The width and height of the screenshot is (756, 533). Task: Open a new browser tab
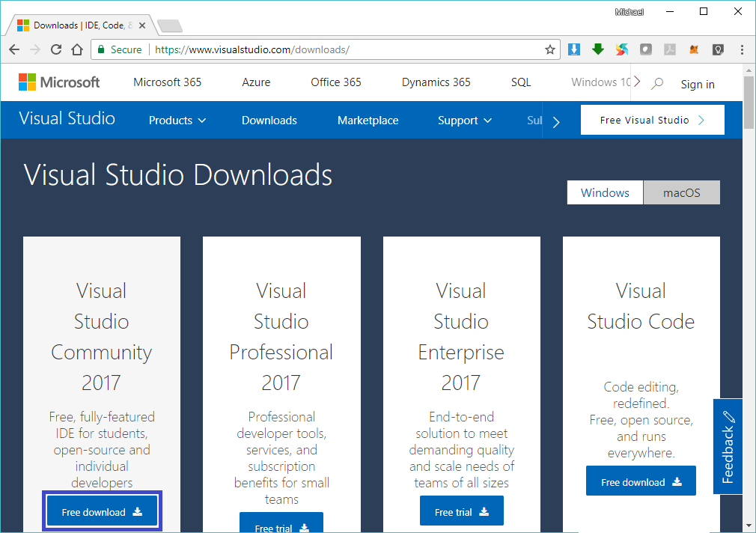pyautogui.click(x=170, y=25)
